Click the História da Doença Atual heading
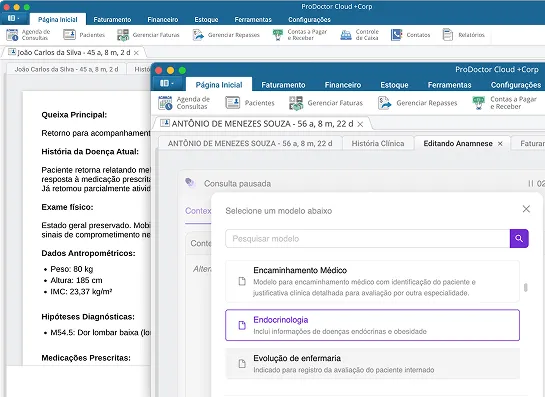 (x=90, y=152)
